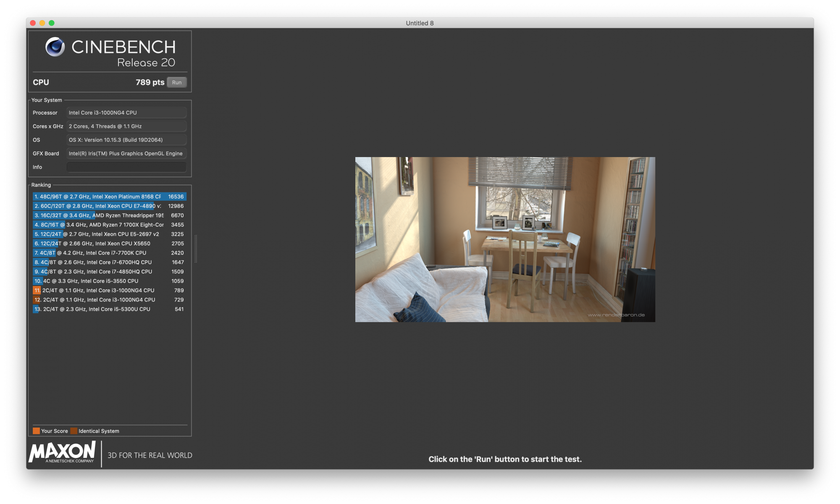This screenshot has width=840, height=504.
Task: Click the Run button for CPU test
Action: click(x=177, y=82)
